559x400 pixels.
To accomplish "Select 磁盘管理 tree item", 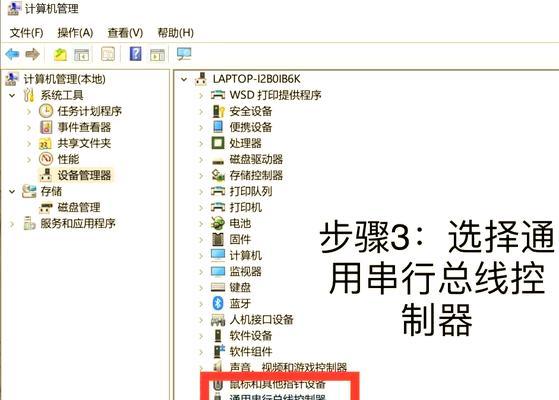I will tap(79, 207).
